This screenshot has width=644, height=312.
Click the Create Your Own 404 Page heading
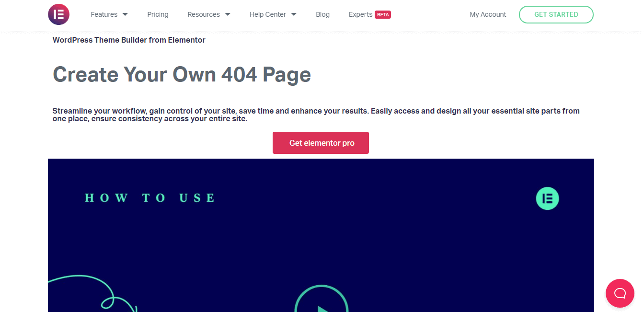(x=182, y=75)
